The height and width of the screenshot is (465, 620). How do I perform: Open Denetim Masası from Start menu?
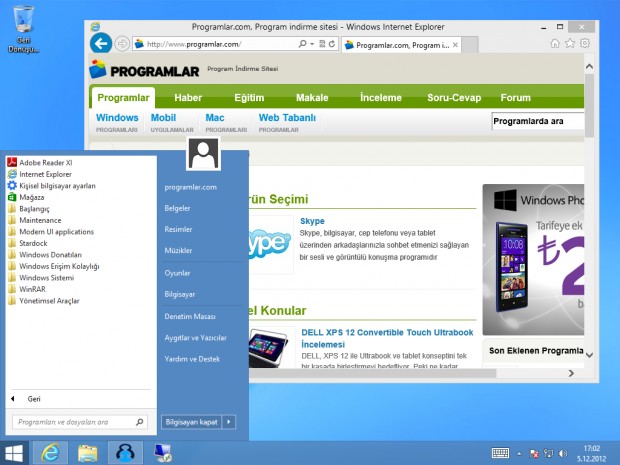pyautogui.click(x=190, y=316)
